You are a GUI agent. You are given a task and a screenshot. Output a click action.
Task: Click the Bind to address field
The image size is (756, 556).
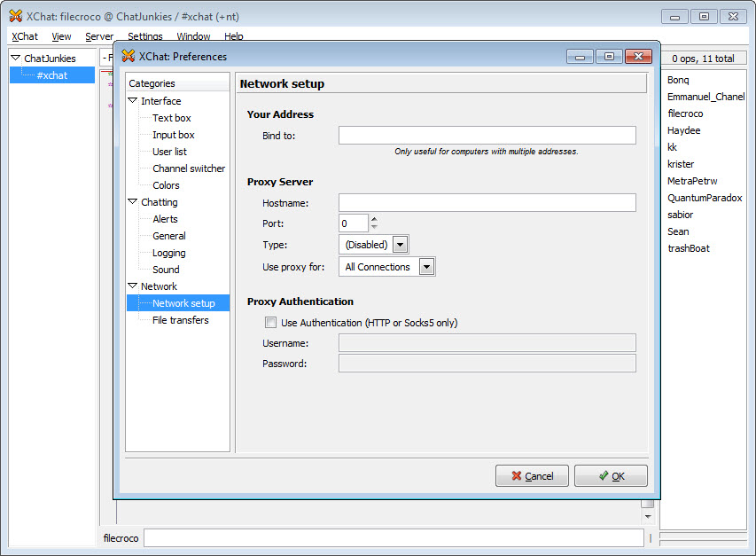coord(487,136)
